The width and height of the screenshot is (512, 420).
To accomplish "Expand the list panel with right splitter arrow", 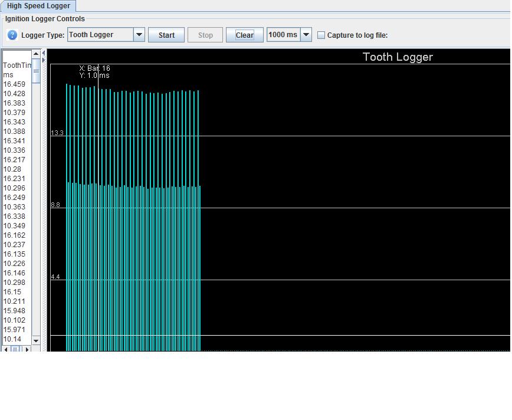I will (43, 60).
